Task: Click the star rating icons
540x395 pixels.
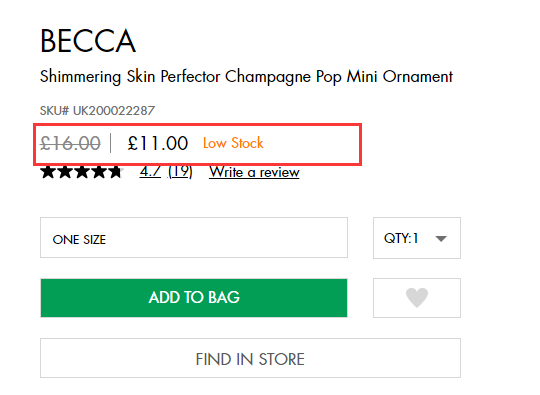Action: (81, 172)
